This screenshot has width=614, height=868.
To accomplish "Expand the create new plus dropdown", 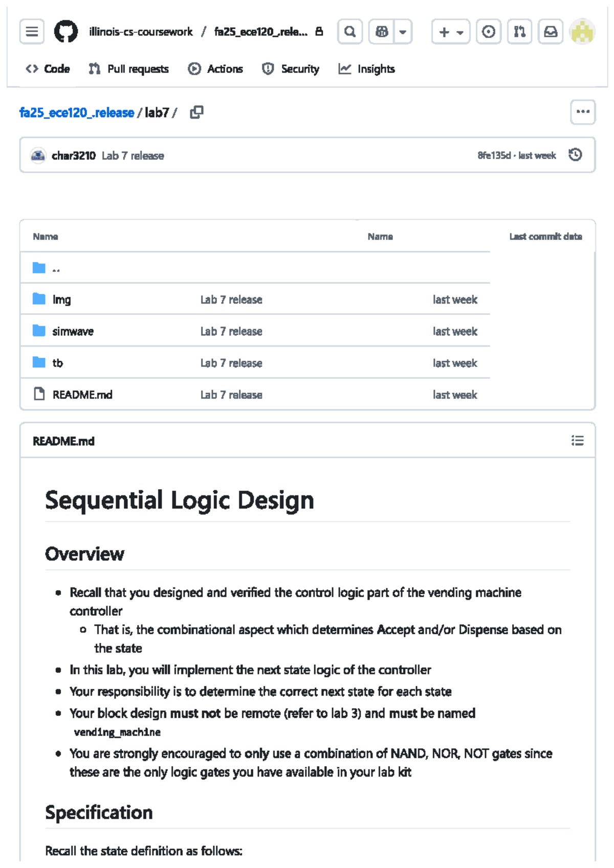I will (x=451, y=32).
